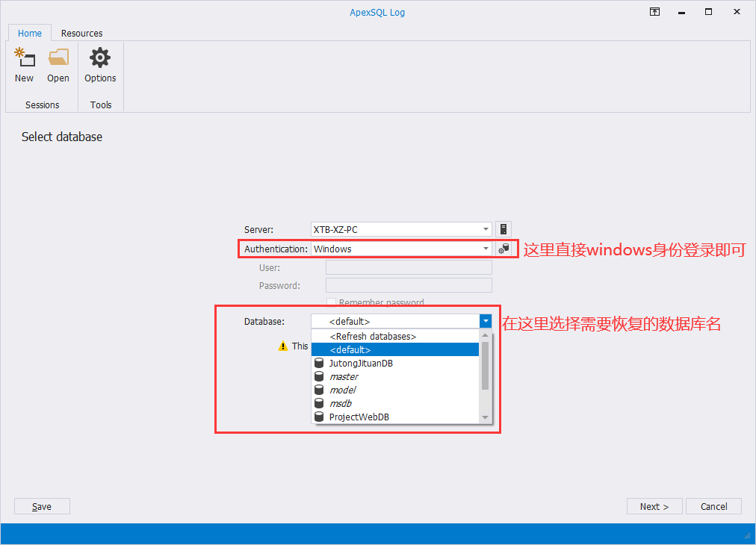
Task: Click the connection options icon beside Authentication
Action: (503, 249)
